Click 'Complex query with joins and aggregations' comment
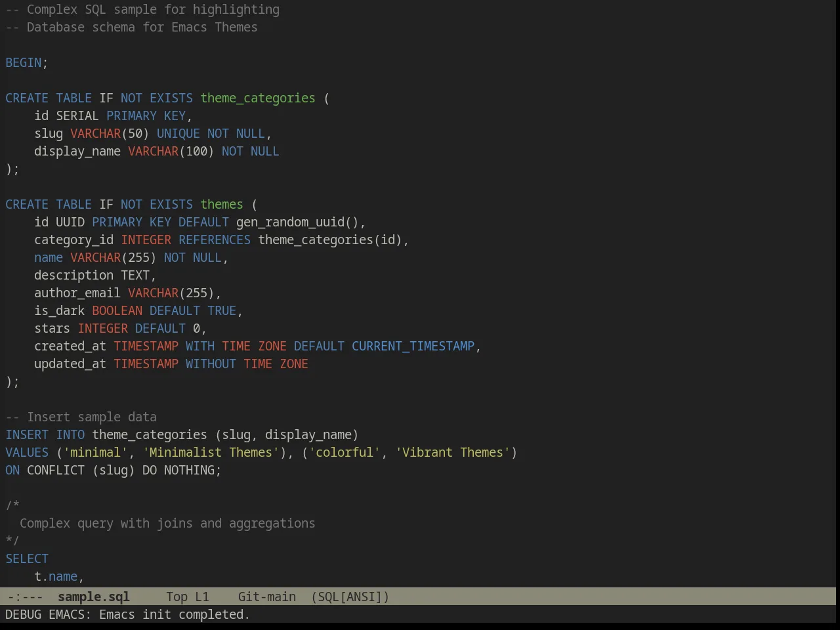 167,523
